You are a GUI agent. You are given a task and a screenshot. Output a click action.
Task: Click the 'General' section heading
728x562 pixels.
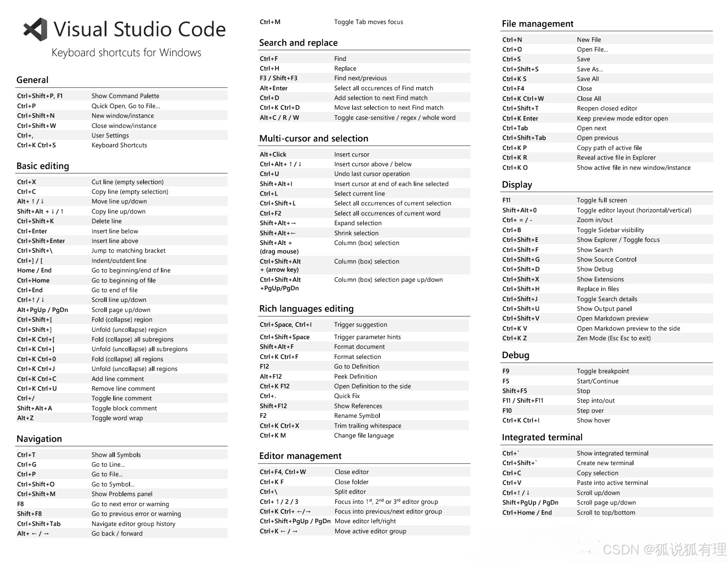point(32,80)
